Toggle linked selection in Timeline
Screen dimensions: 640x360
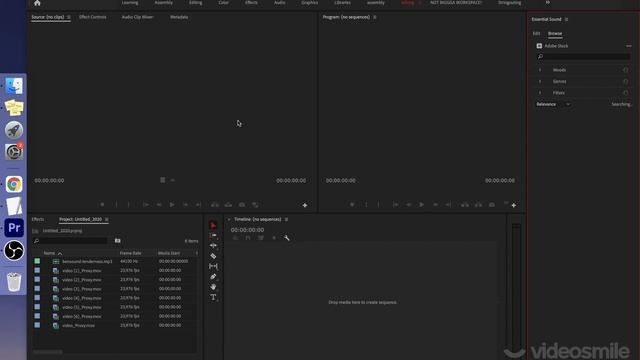point(261,238)
